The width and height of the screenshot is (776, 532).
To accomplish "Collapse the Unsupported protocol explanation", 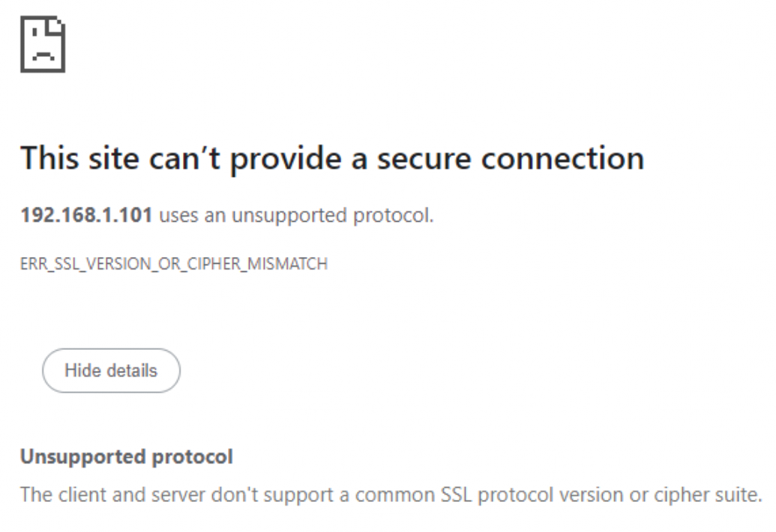I will tap(111, 370).
